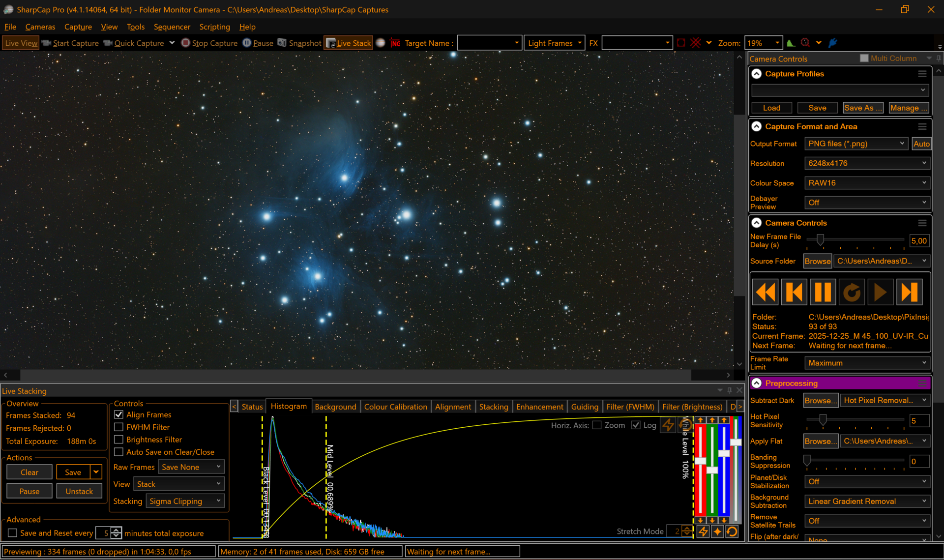Screen dimensions: 944x560
Task: Toggle histogram Zoom axis checkbox
Action: coord(597,425)
